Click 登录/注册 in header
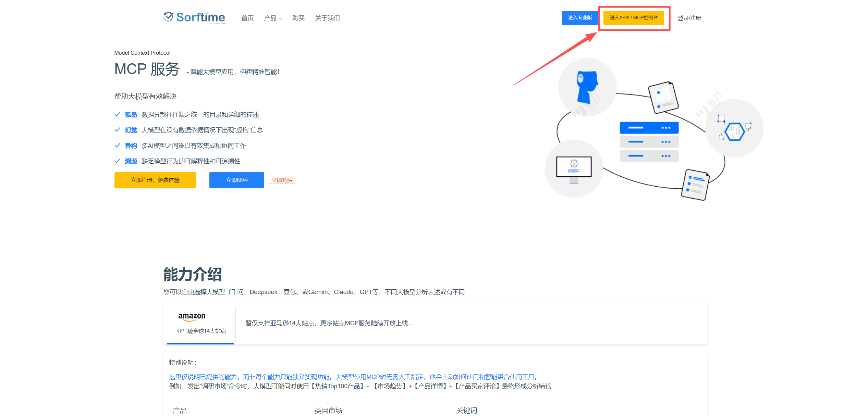Screen dimensions: 868x416 tap(689, 18)
